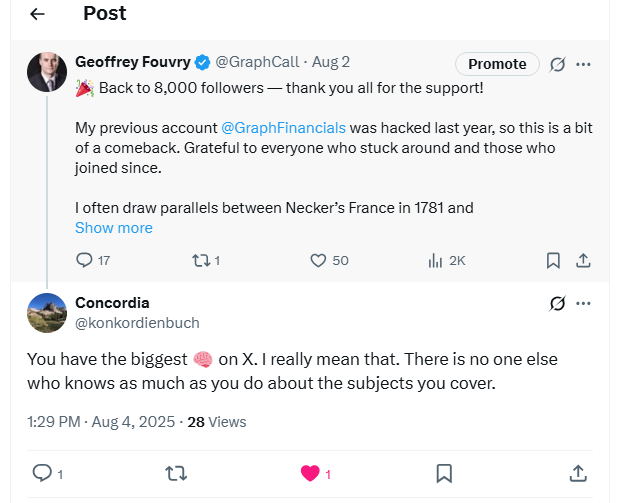This screenshot has width=631, height=503.
Task: Open the @GraphFinancials mention link
Action: [283, 128]
